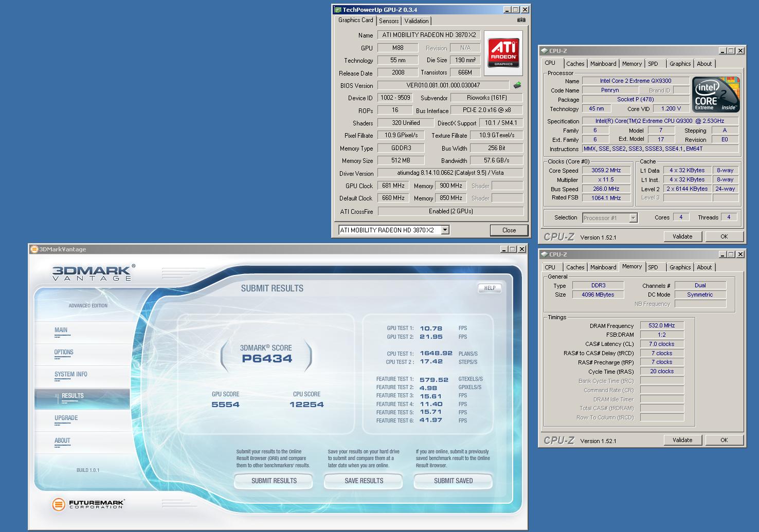759x532 pixels.
Task: Click Validate in the bottom CPU-Z window
Action: coord(682,440)
